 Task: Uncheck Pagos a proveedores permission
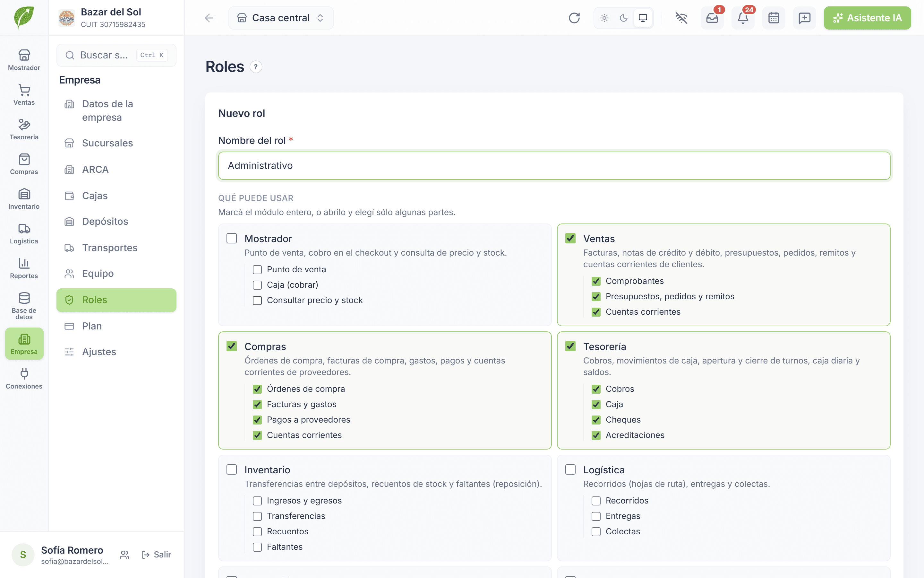click(257, 420)
